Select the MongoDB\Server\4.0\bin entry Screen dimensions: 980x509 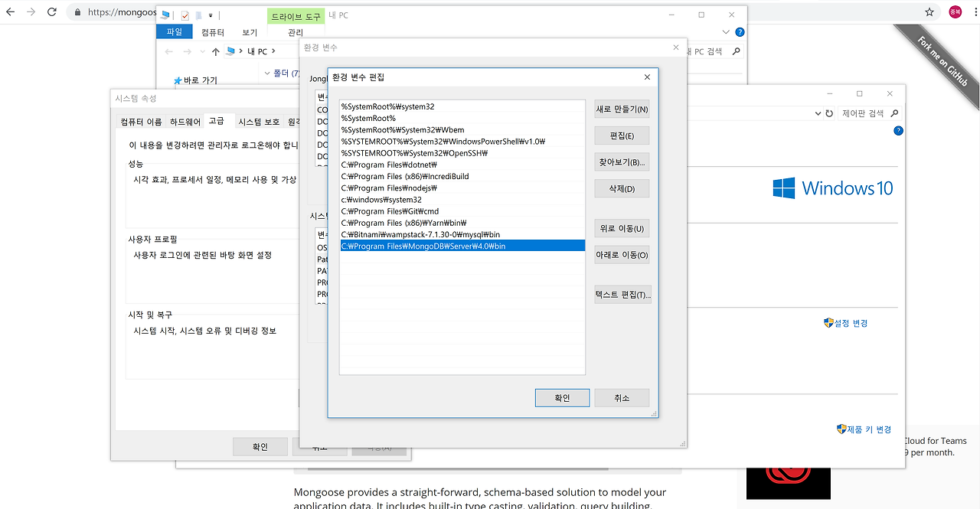click(x=462, y=246)
